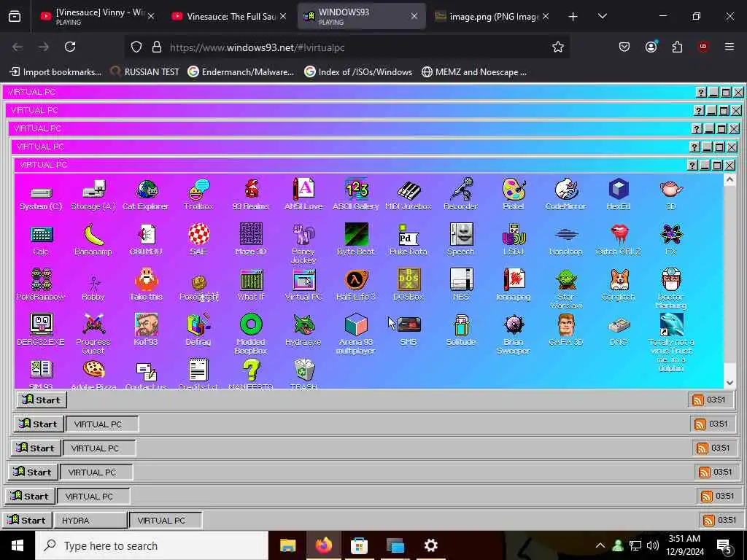Launch the Defrag icon

[x=198, y=330]
